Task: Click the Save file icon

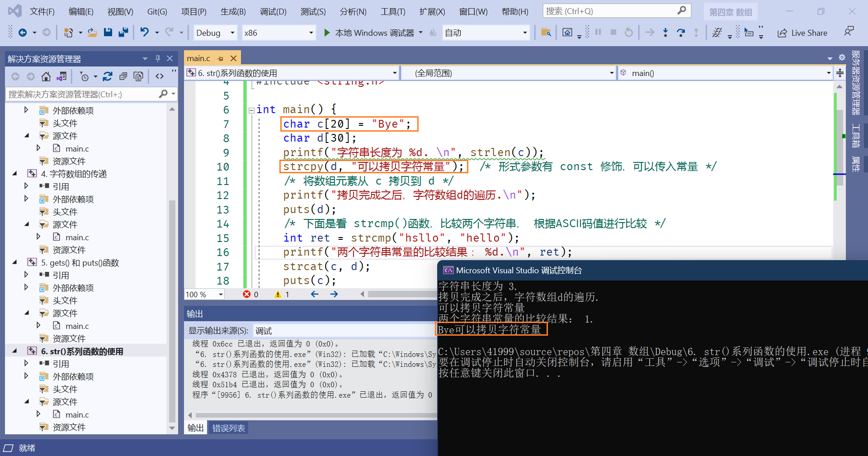Action: coord(108,33)
